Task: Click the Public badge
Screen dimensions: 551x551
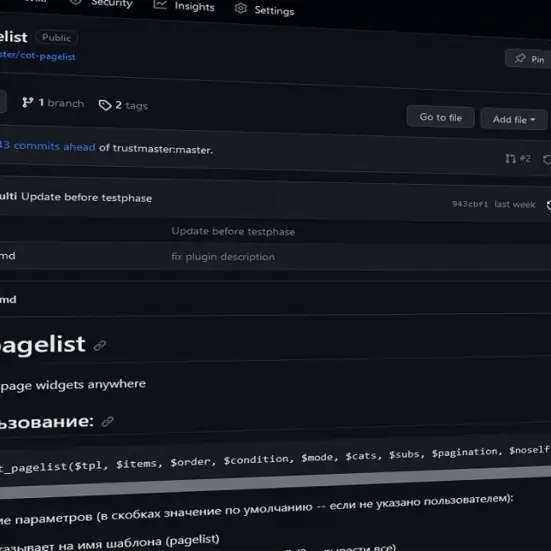Action: click(x=56, y=38)
